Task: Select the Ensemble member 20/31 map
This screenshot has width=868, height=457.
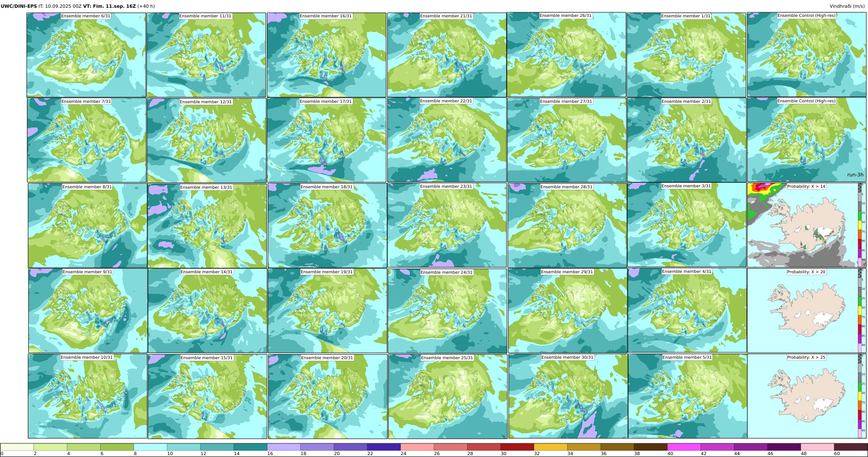Action: (x=328, y=396)
